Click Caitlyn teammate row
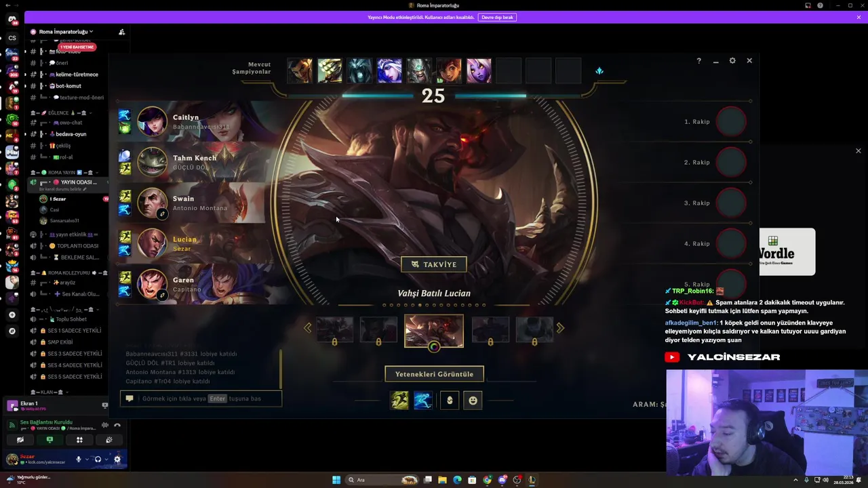 tap(193, 121)
